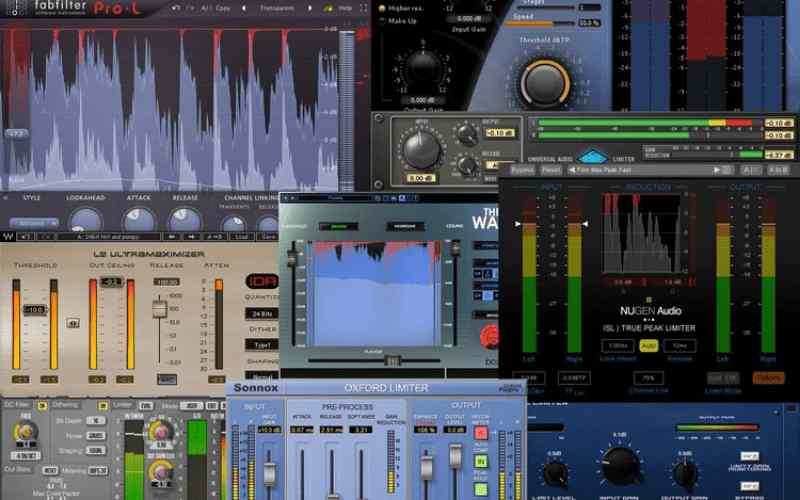
Task: Click the Bypass button in Nugen ISL toolbar
Action: pos(522,170)
